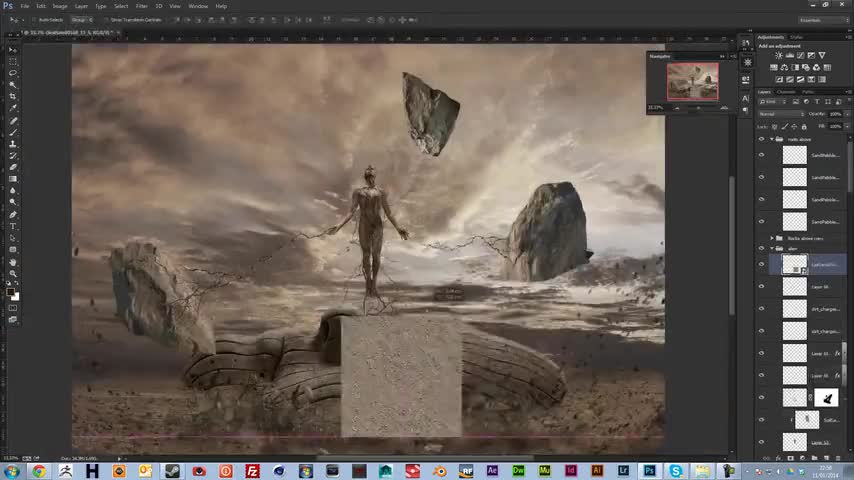
Task: Open the Essentials workspace dropdown
Action: pyautogui.click(x=824, y=20)
